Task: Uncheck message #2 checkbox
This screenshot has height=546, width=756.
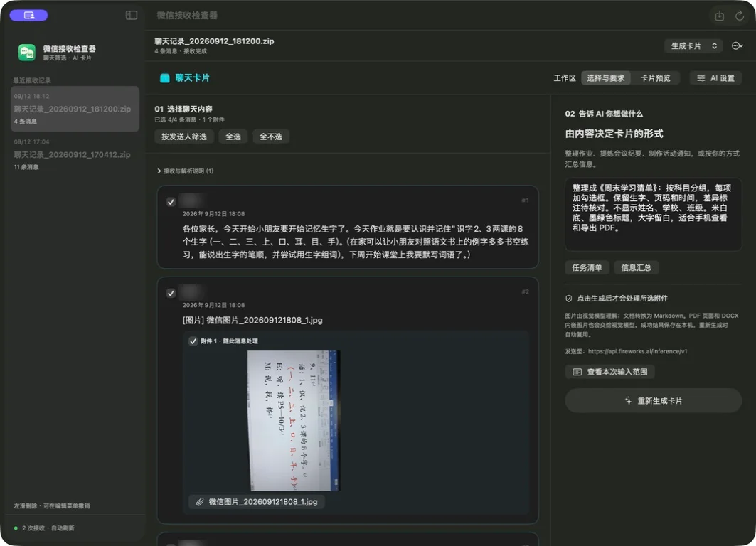Action: point(171,293)
